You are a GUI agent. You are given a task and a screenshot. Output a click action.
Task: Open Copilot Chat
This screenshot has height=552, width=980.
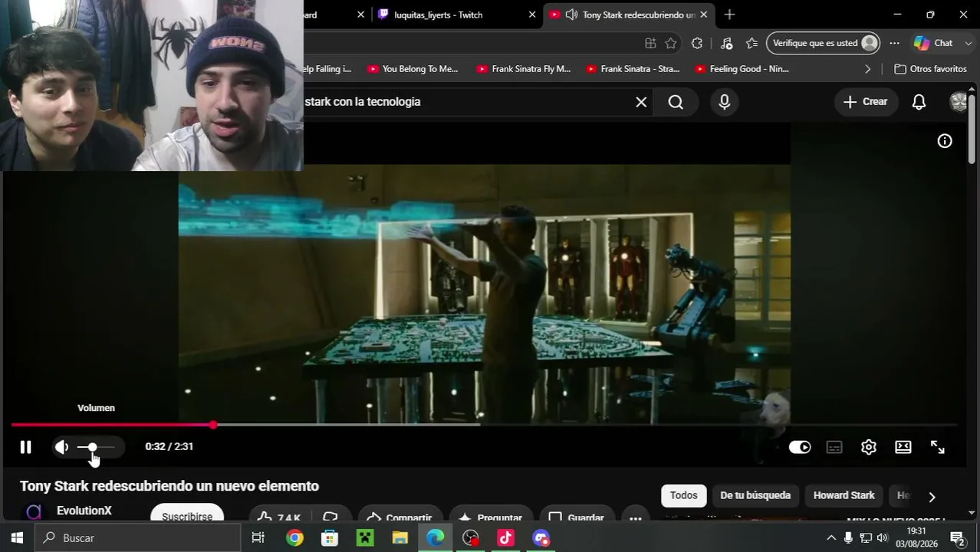click(933, 43)
